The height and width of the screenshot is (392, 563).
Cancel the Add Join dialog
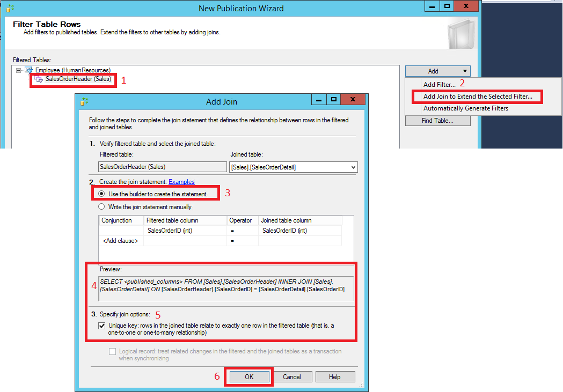[x=293, y=376]
